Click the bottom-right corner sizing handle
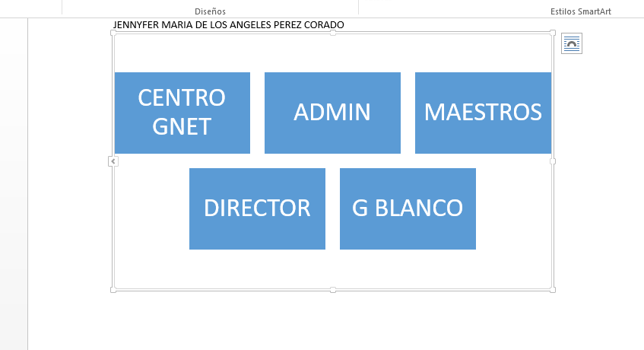Screen dimensions: 644x350 (553, 290)
